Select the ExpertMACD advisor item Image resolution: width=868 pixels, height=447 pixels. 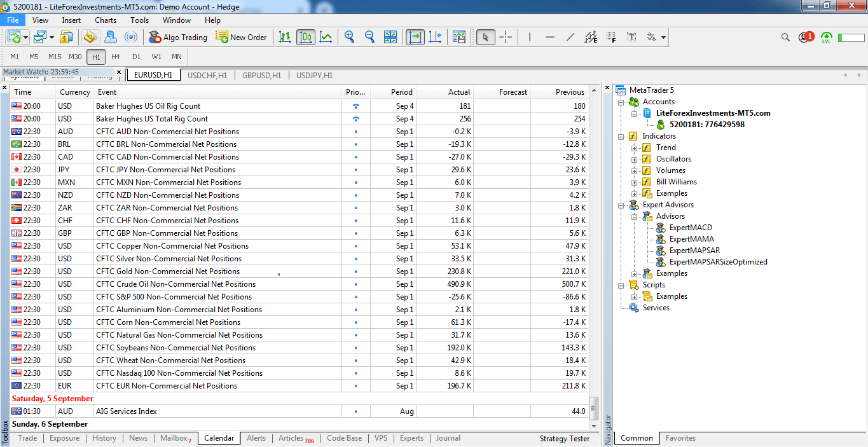click(690, 228)
